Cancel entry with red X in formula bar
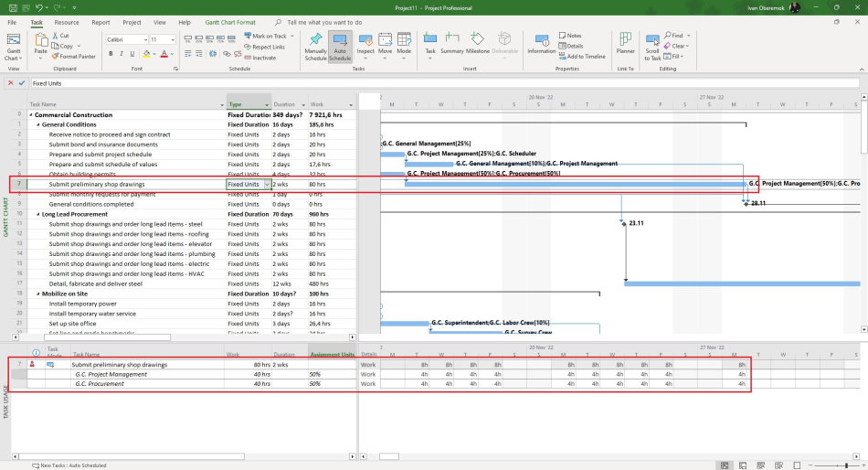 [11, 83]
